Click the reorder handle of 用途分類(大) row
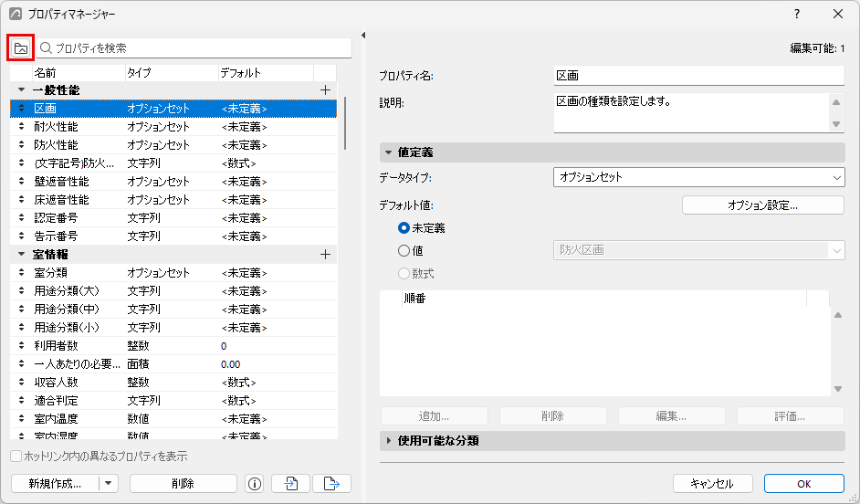The image size is (860, 504). tap(21, 290)
